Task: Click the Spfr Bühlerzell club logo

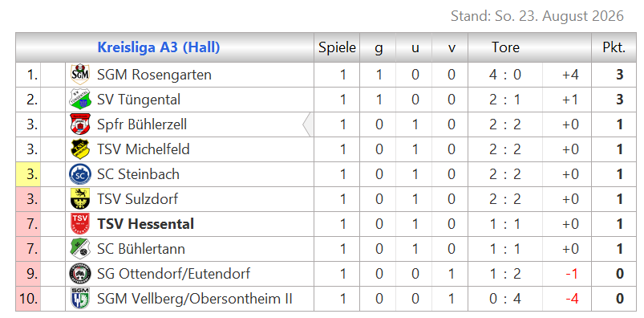Action: (79, 124)
